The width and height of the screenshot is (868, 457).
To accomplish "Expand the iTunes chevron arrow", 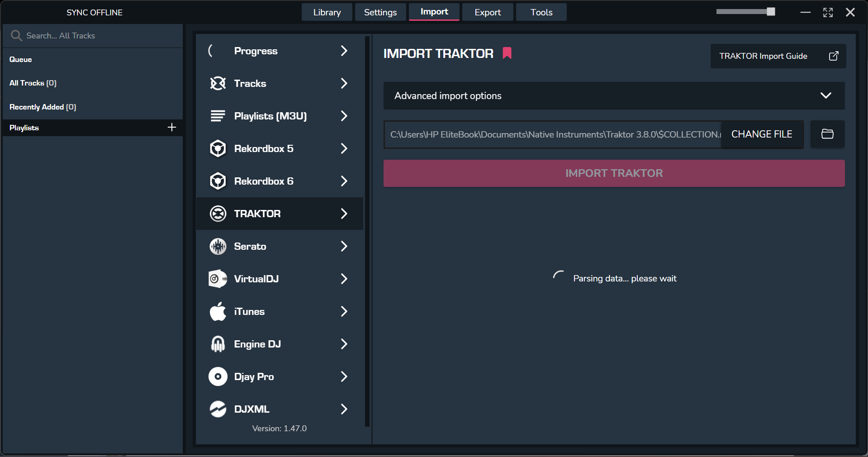I will [x=344, y=311].
